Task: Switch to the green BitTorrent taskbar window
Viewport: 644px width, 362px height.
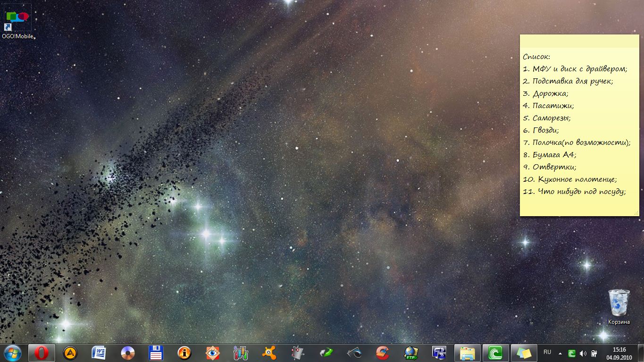Action: (x=496, y=353)
